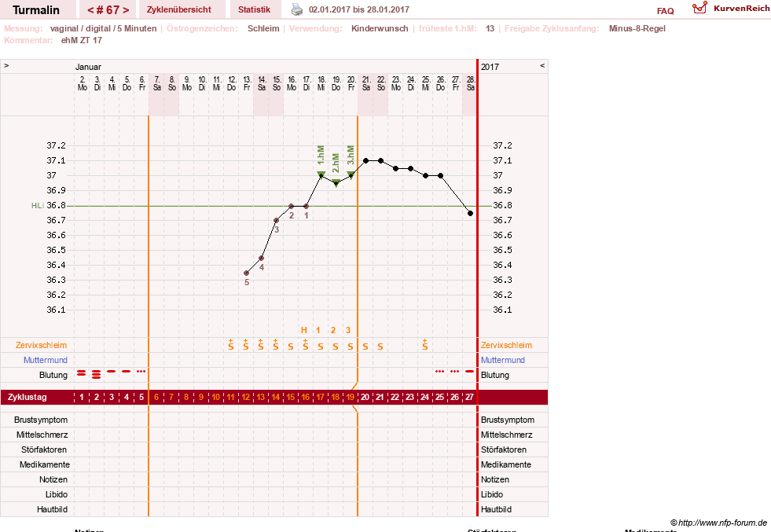Click the comment text ehM ZT 17

pyautogui.click(x=82, y=40)
